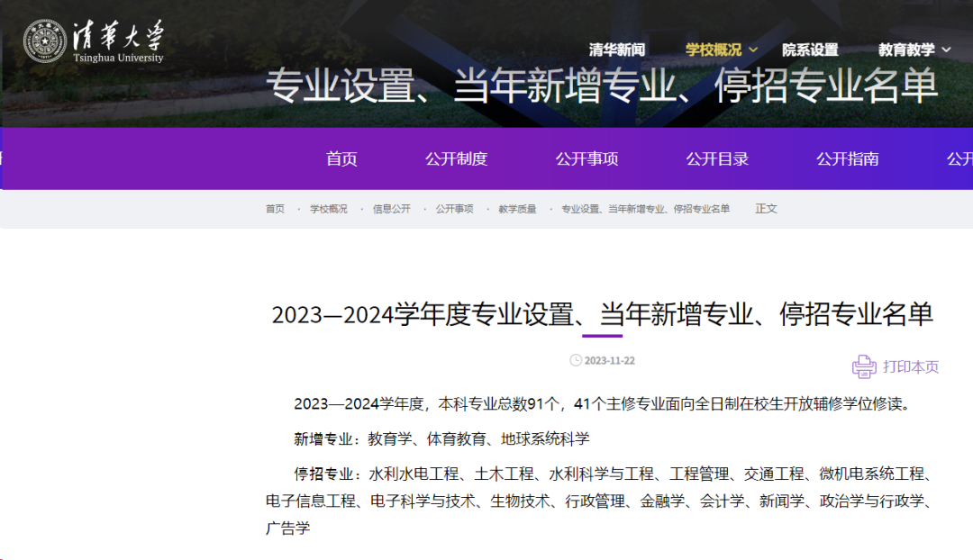This screenshot has width=973, height=560.
Task: Click the 公开事项 breadcrumb link
Action: 454,209
